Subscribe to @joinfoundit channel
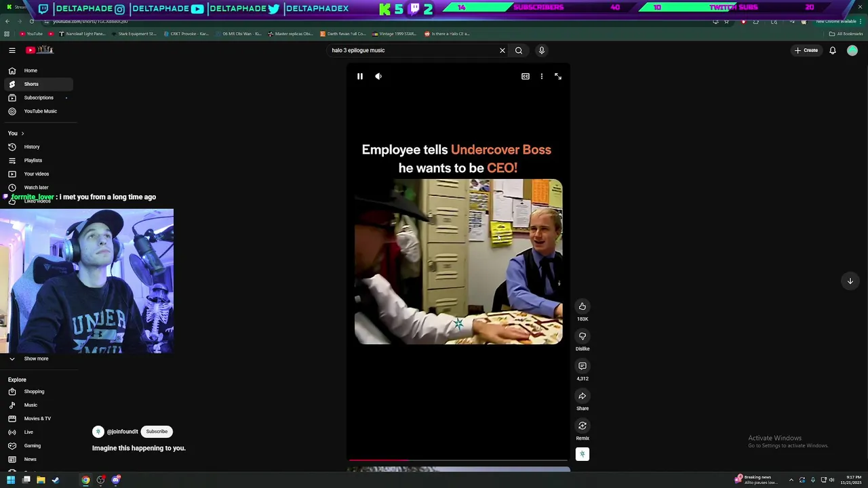The height and width of the screenshot is (488, 868). (x=157, y=432)
